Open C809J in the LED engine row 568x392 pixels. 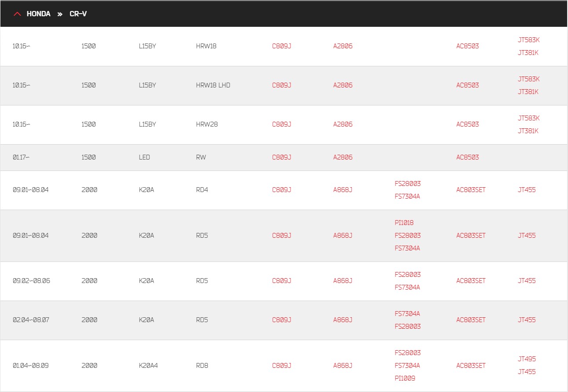coord(282,157)
